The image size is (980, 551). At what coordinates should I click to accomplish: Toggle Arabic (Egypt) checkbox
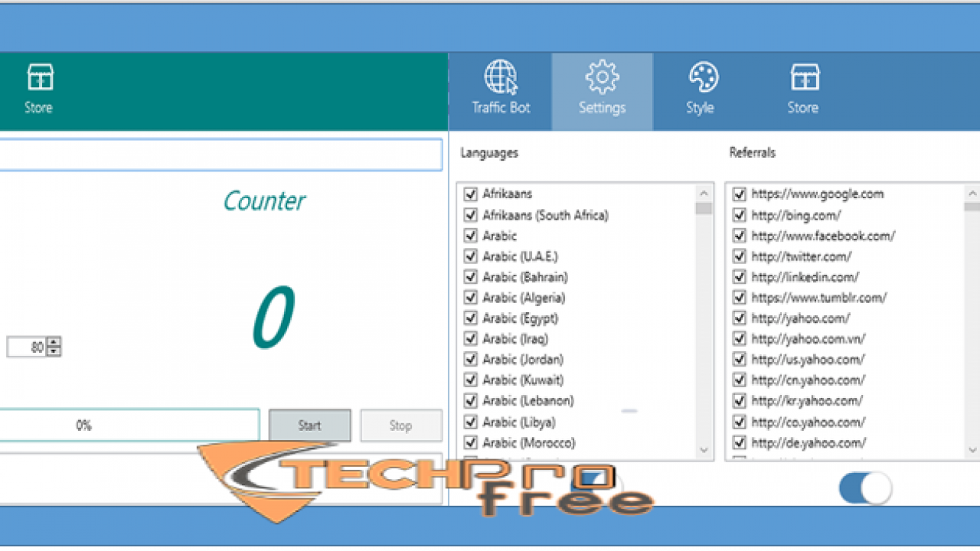pyautogui.click(x=471, y=318)
